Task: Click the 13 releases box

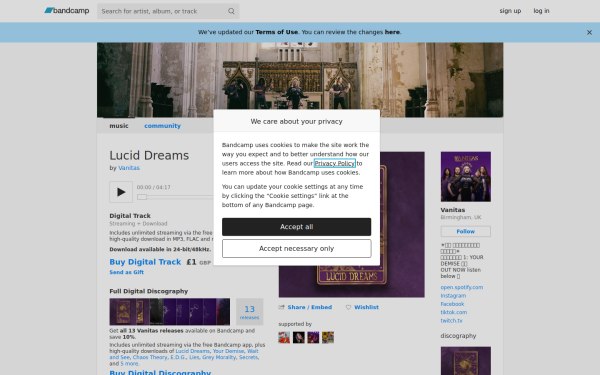Action: pos(249,312)
